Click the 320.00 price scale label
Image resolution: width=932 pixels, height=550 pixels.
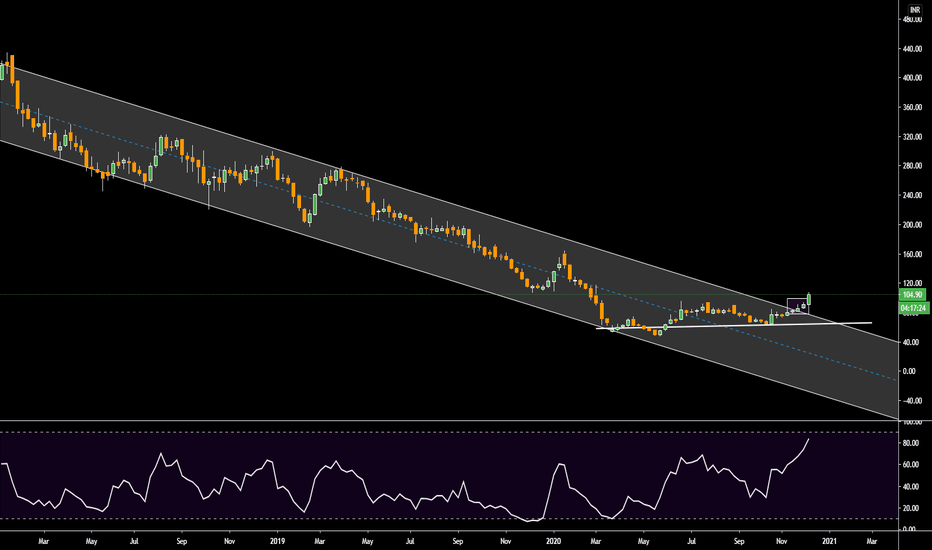pos(912,137)
